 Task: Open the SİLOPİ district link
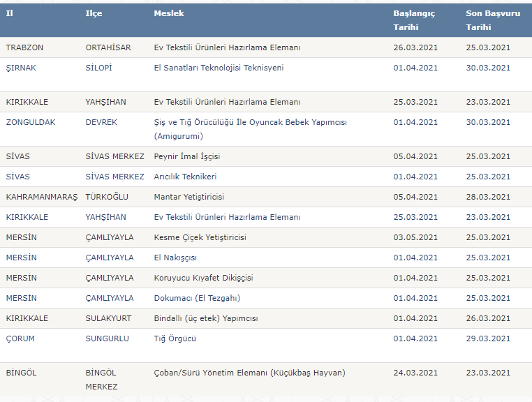click(98, 68)
